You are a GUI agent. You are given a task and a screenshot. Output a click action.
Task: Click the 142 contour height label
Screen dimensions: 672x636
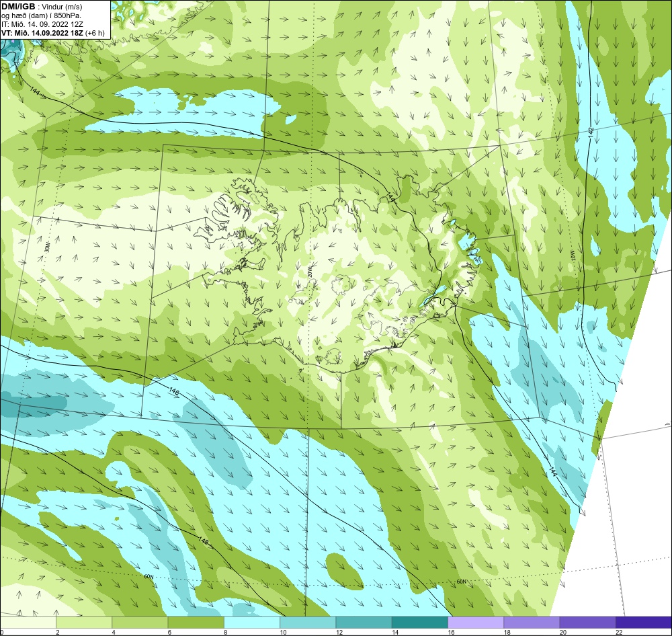(x=591, y=132)
